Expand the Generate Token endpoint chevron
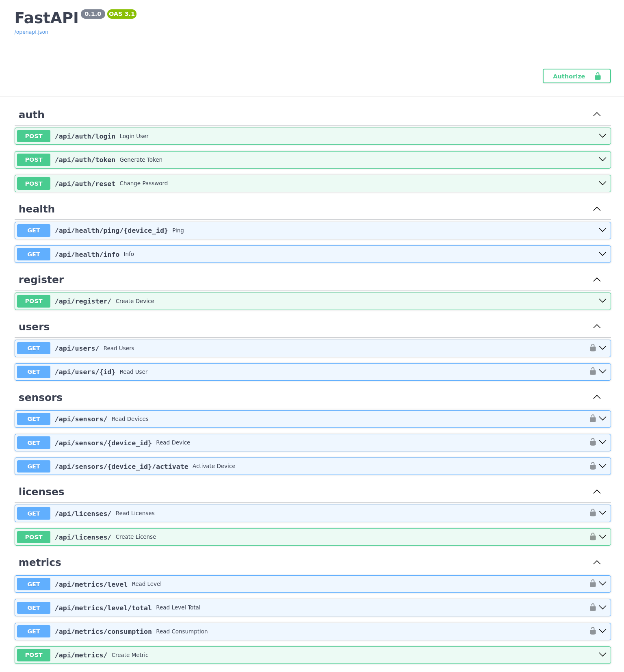Viewport: 624px width, 672px height. [602, 159]
